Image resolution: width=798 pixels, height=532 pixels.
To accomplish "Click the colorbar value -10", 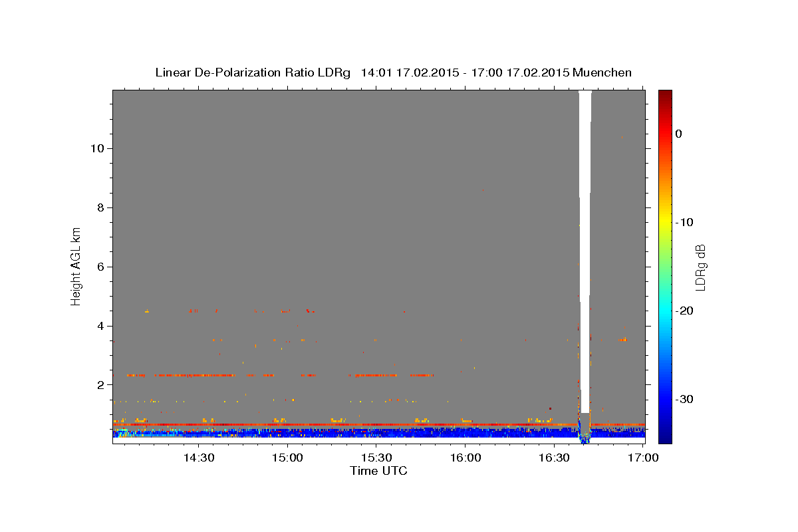I will click(x=686, y=222).
